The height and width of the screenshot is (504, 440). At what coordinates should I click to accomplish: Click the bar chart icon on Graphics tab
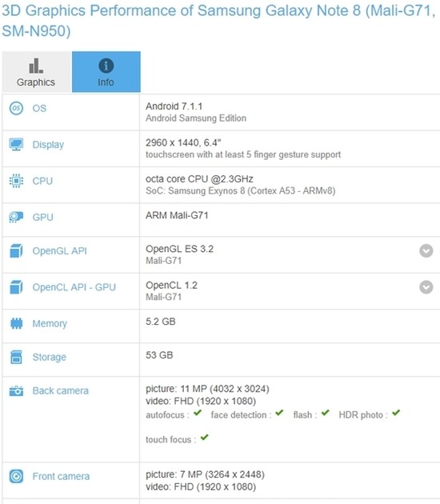click(36, 66)
